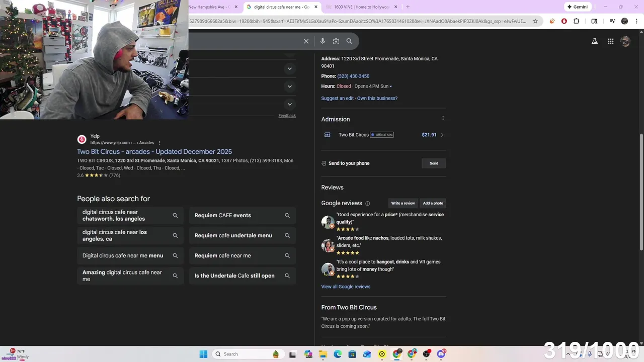The image size is (644, 362).
Task: Click the orange acorn extension icon
Action: [552, 21]
